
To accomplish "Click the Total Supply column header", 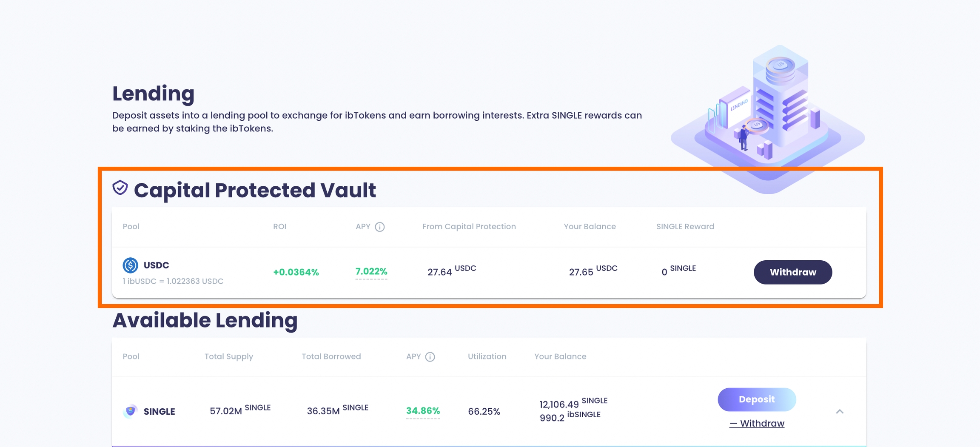I will [x=228, y=356].
